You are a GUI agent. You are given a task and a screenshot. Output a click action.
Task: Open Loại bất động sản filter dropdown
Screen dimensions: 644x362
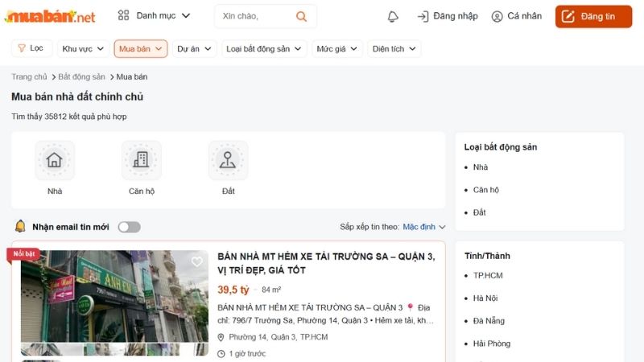pos(264,49)
